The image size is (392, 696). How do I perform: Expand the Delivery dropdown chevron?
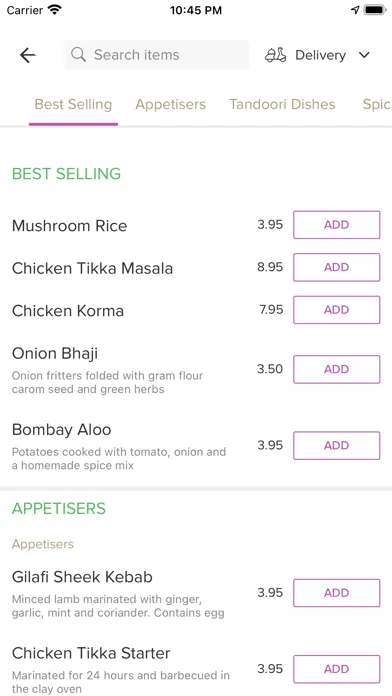pyautogui.click(x=364, y=55)
